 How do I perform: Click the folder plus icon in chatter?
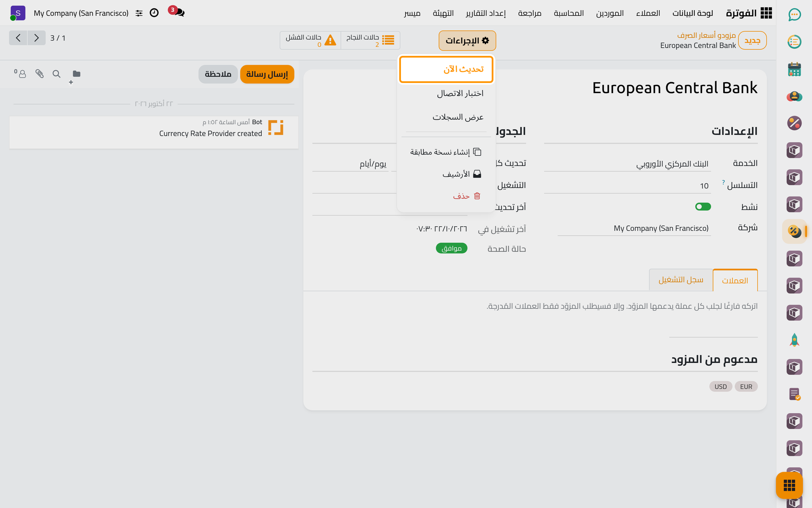pyautogui.click(x=75, y=76)
